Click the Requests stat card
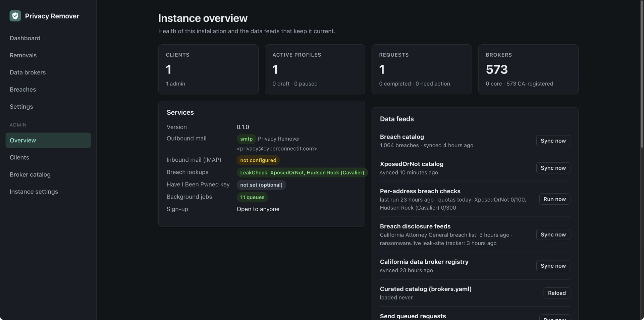The height and width of the screenshot is (320, 644). tap(422, 69)
